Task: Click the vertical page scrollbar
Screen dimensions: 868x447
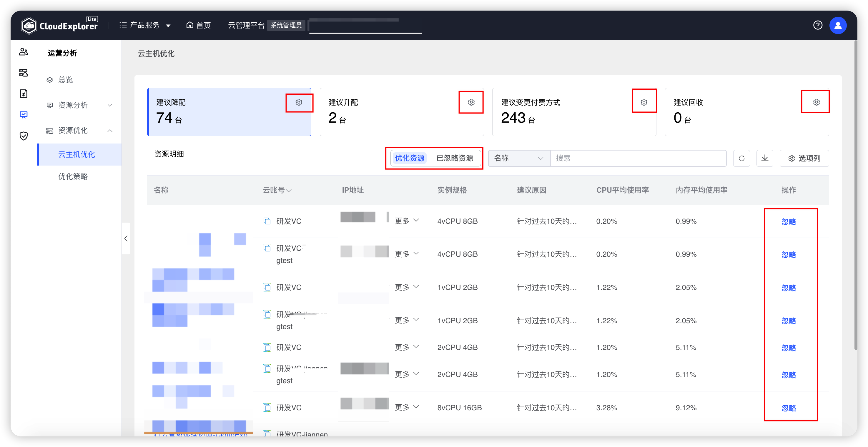Action: 856,195
